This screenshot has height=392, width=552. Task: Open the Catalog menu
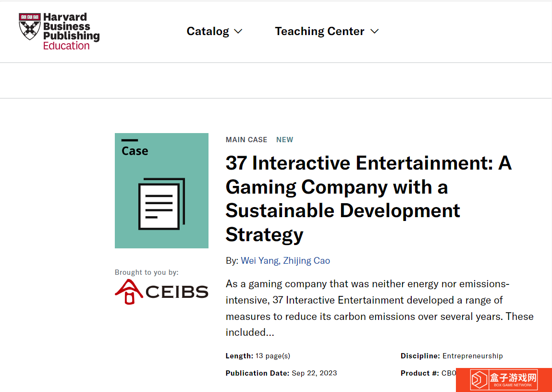pyautogui.click(x=214, y=31)
